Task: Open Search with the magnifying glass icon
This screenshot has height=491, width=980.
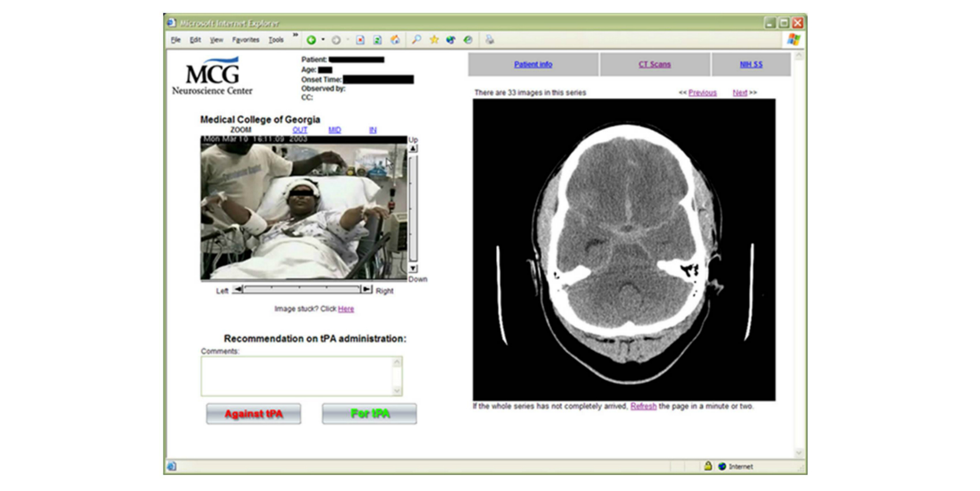Action: coord(416,40)
